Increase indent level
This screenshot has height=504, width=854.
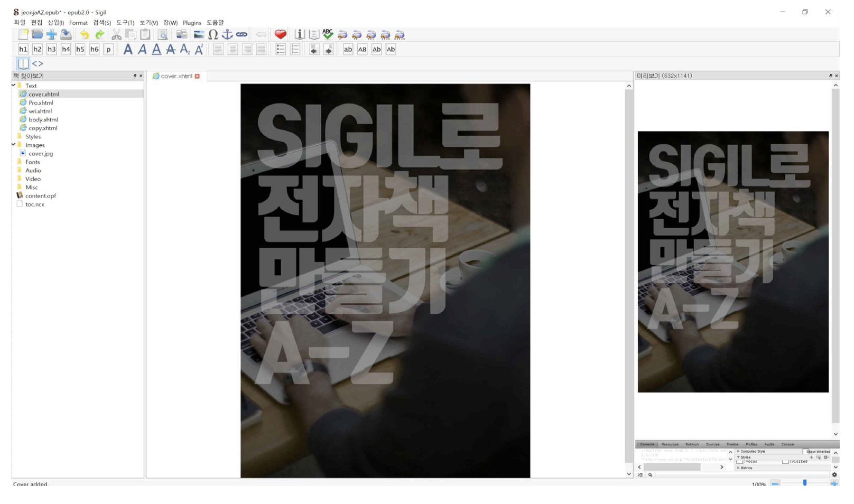click(x=329, y=49)
